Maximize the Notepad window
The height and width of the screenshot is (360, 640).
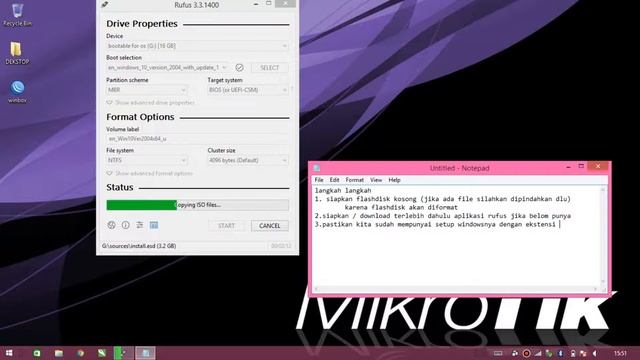click(x=581, y=167)
